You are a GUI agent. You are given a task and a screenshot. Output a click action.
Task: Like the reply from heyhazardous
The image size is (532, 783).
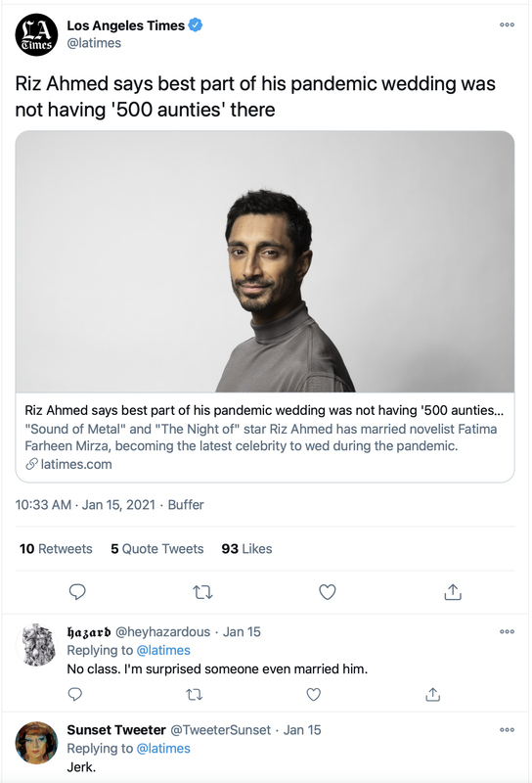click(313, 694)
